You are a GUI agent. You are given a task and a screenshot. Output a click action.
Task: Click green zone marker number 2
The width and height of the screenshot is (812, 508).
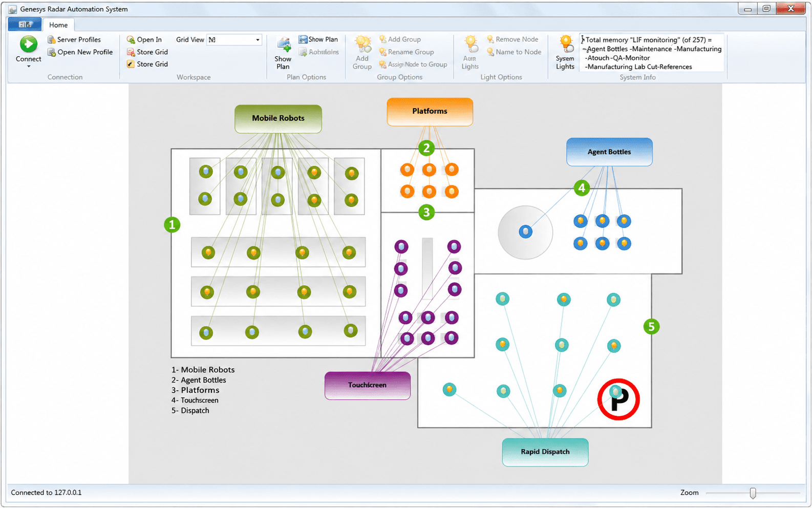click(426, 148)
